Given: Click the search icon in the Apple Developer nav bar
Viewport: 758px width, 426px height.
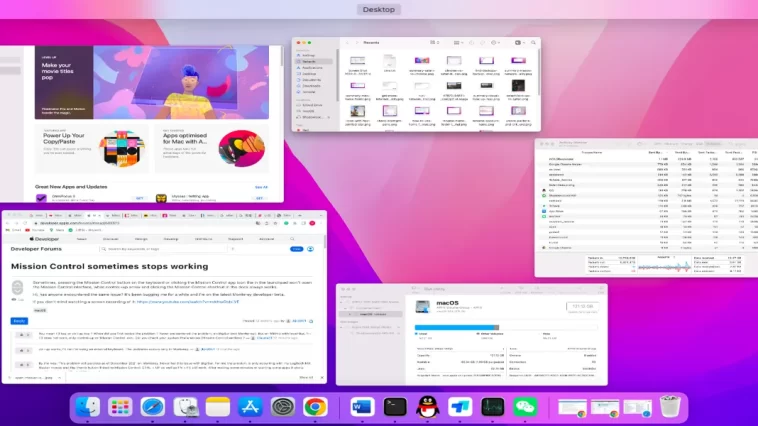Looking at the screenshot, I should pos(292,239).
